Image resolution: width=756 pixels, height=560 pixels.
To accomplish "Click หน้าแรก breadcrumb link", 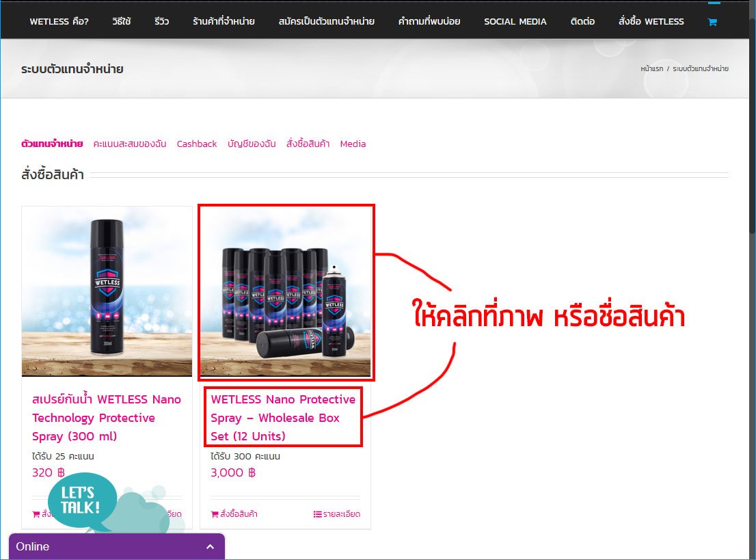I will [651, 69].
